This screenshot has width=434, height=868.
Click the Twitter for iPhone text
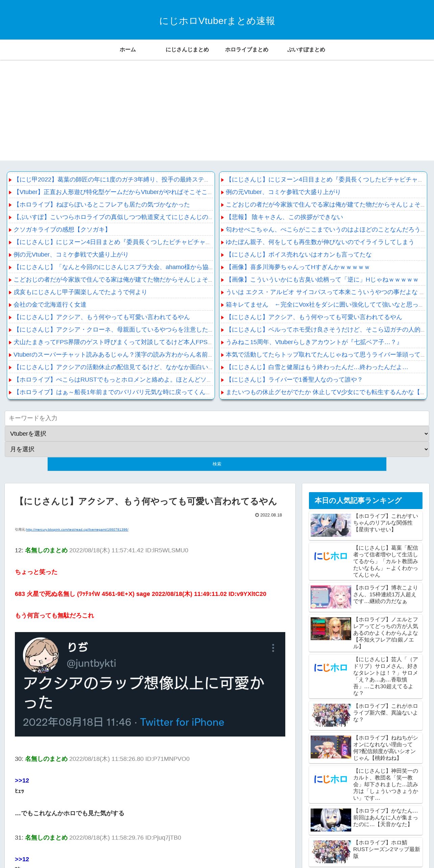(x=182, y=722)
